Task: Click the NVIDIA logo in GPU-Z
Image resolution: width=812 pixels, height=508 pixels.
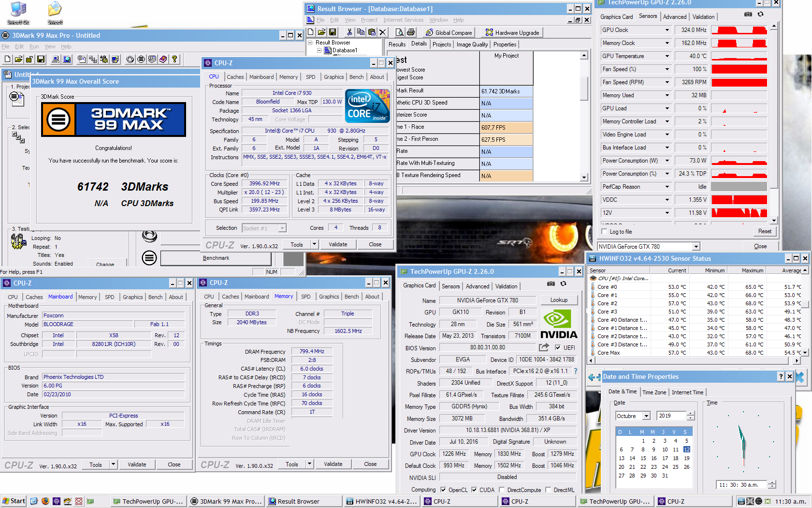Action: pos(559,324)
